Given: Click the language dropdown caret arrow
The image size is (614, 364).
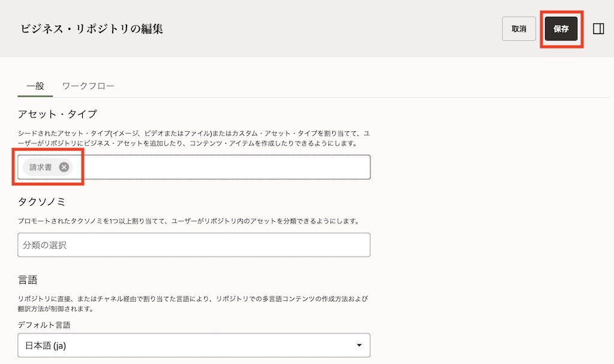Looking at the screenshot, I should 359,345.
